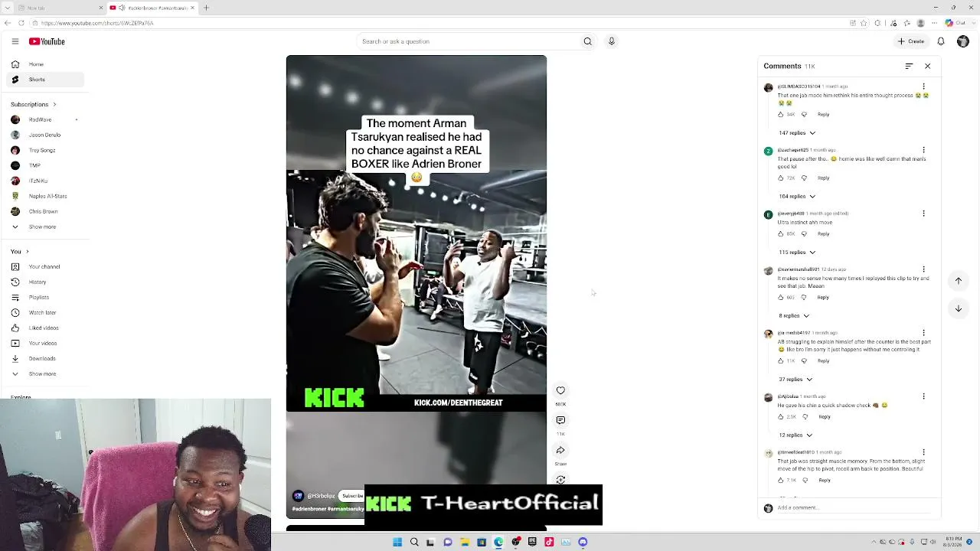Open Playlists from sidebar

(45, 298)
